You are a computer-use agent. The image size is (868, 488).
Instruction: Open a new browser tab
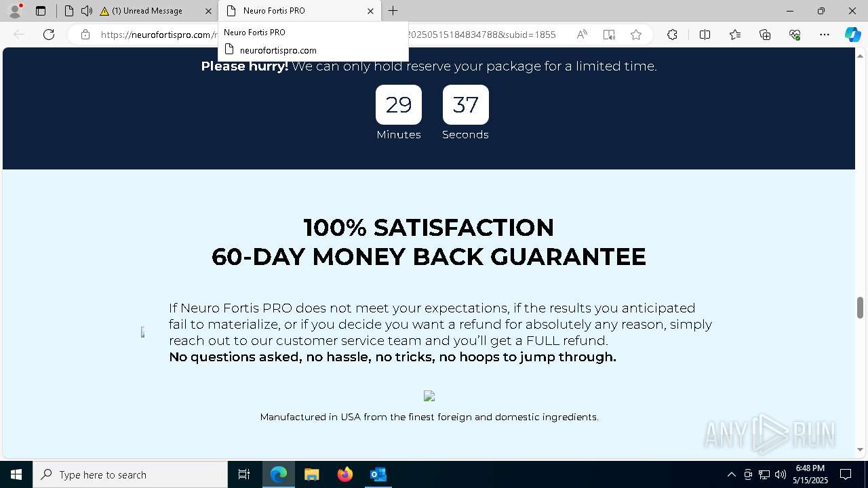(x=393, y=11)
